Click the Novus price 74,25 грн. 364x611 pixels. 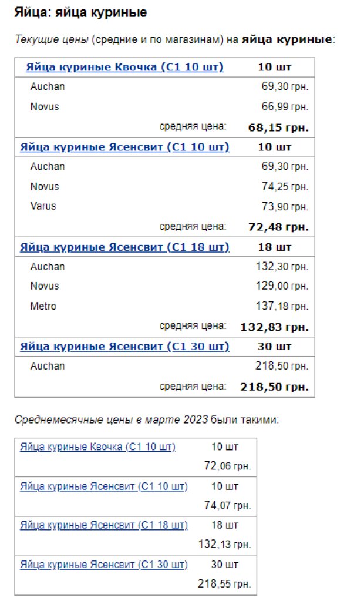click(x=285, y=187)
